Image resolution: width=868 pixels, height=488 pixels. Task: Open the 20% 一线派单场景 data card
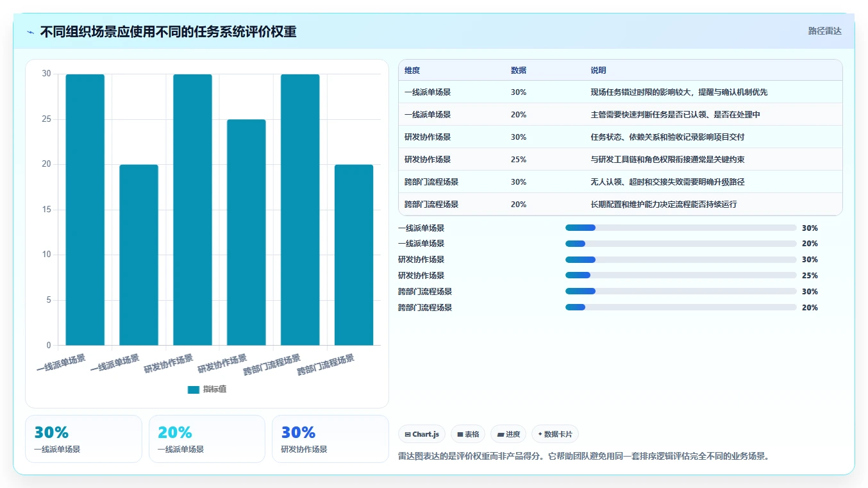click(207, 439)
